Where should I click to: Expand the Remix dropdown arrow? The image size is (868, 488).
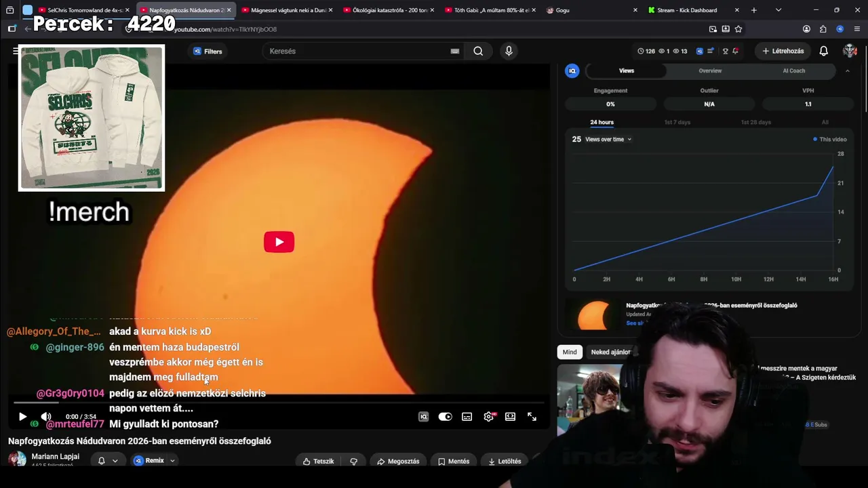pyautogui.click(x=172, y=461)
